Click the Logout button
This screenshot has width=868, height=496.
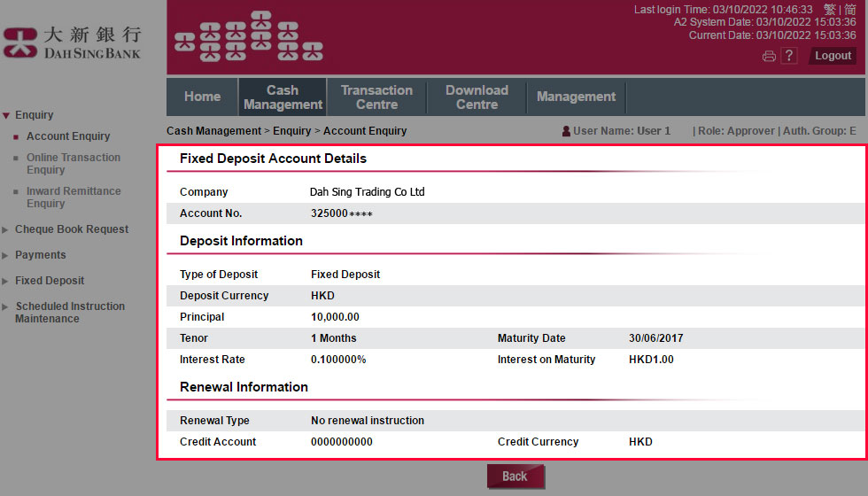[833, 55]
